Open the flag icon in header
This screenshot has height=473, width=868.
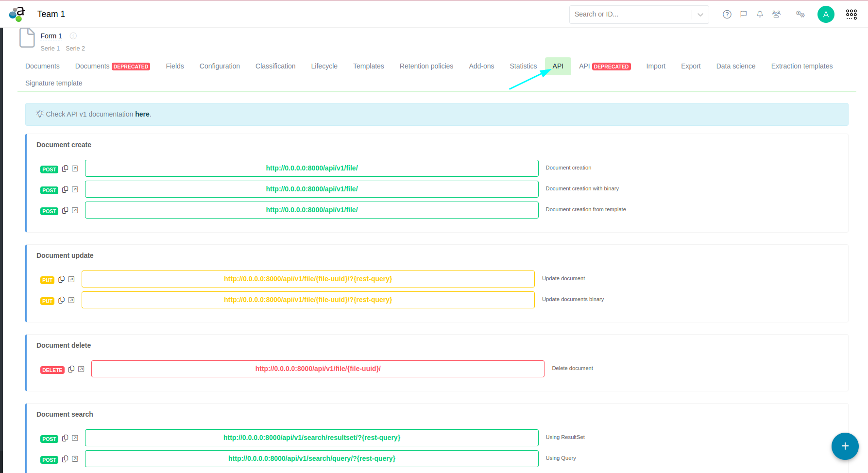click(x=743, y=15)
